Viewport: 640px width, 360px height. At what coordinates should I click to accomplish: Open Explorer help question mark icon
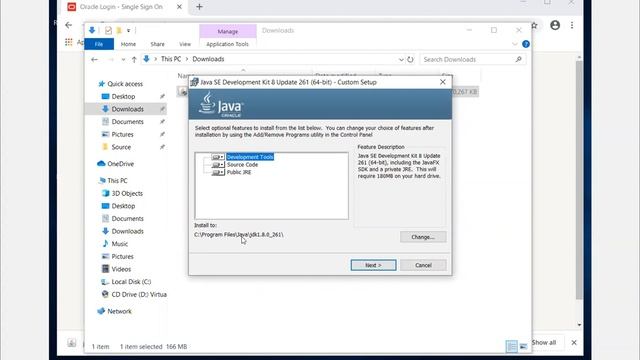(526, 44)
